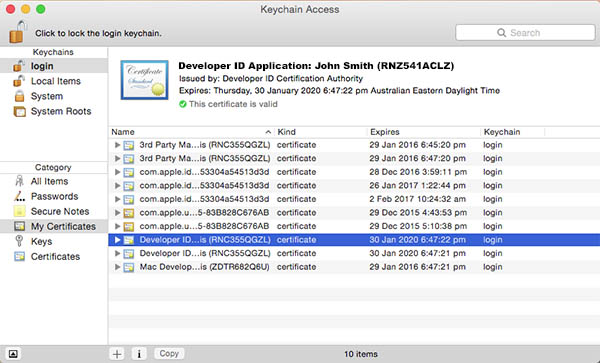Expand Developer ID certificate expiring 6:47:21 pm
The width and height of the screenshot is (600, 363).
(x=117, y=254)
